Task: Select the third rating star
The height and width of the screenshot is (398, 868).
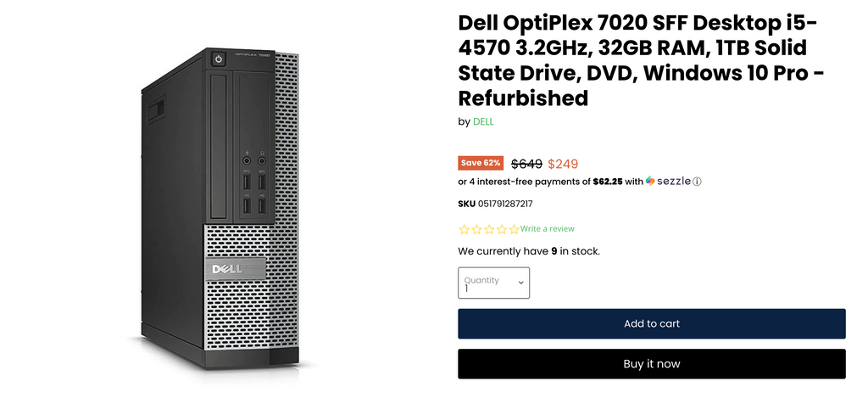Action: coord(489,229)
